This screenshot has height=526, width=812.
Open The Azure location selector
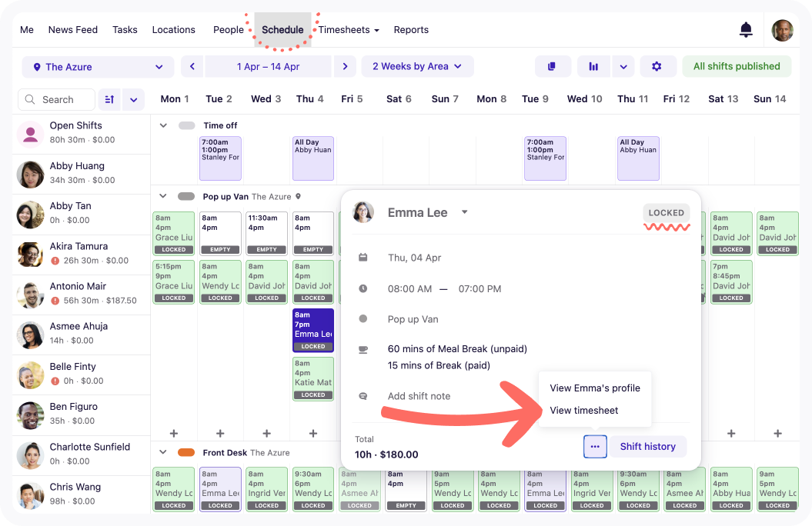click(x=98, y=67)
